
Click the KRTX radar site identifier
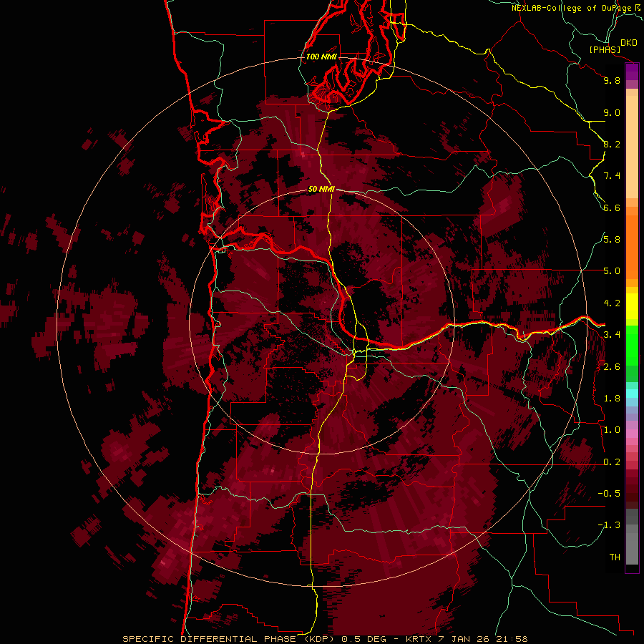click(x=420, y=639)
